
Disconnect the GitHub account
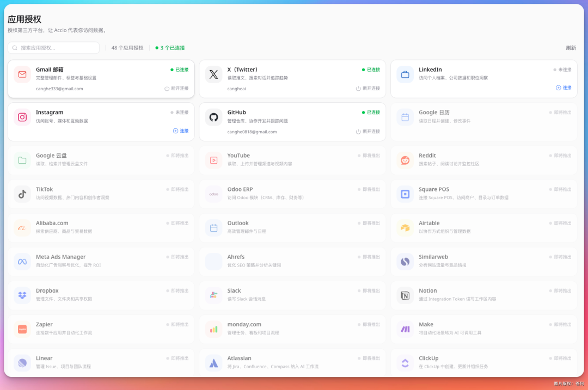368,132
